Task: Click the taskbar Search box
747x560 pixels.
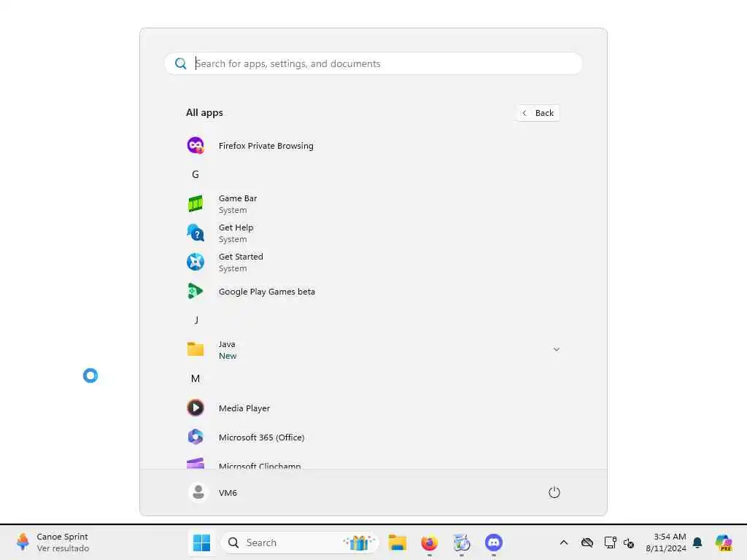Action: tap(300, 542)
